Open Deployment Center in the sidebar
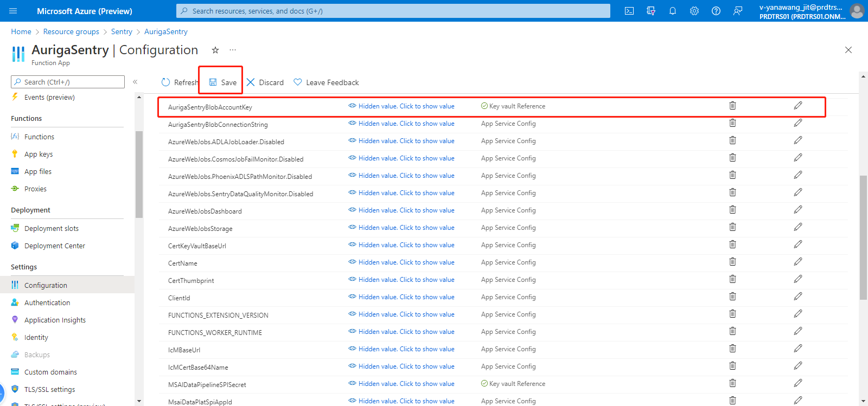The width and height of the screenshot is (868, 406). (x=55, y=246)
